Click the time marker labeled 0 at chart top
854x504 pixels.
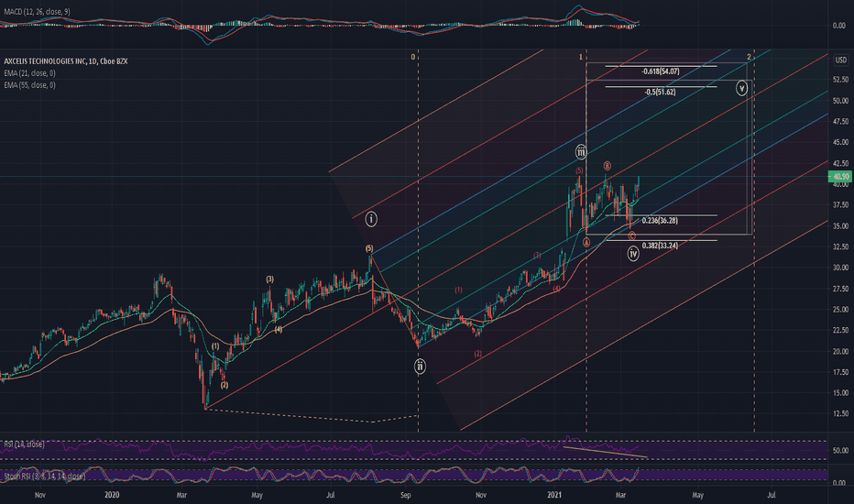[413, 57]
